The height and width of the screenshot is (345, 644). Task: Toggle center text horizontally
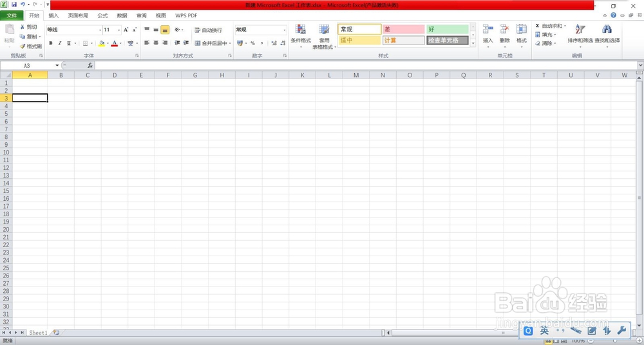156,42
